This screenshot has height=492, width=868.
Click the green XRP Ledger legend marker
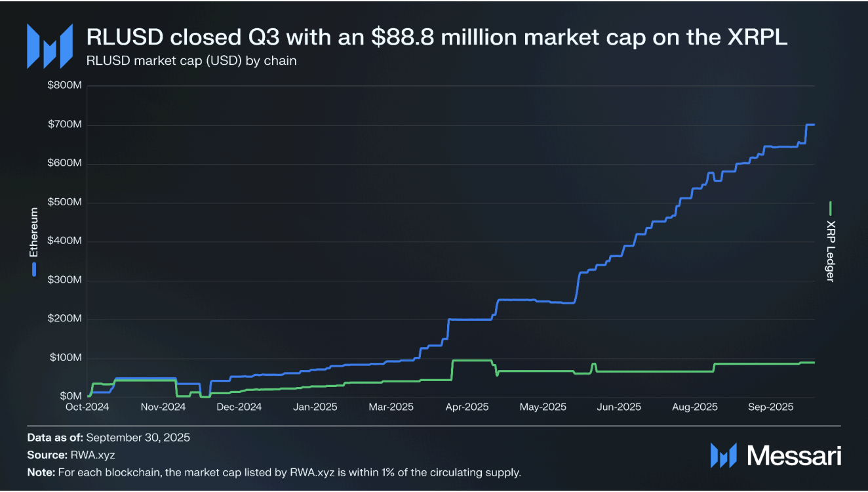[x=831, y=209]
